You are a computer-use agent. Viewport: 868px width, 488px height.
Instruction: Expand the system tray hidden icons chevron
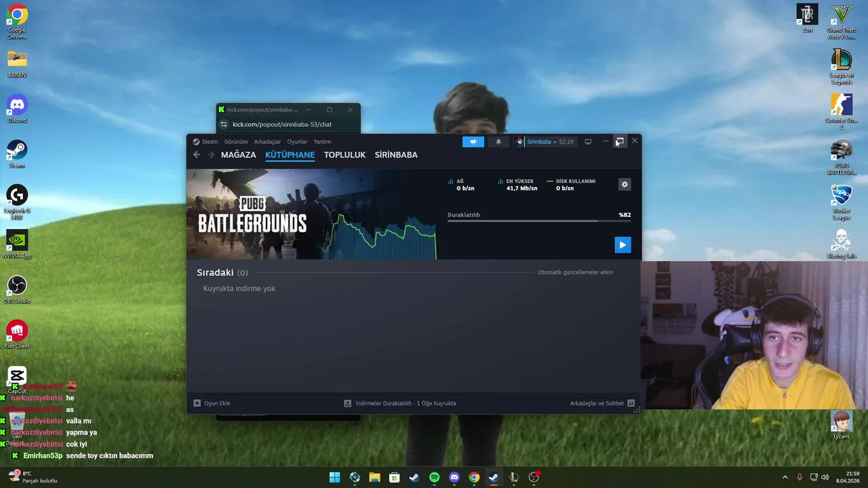click(x=785, y=477)
